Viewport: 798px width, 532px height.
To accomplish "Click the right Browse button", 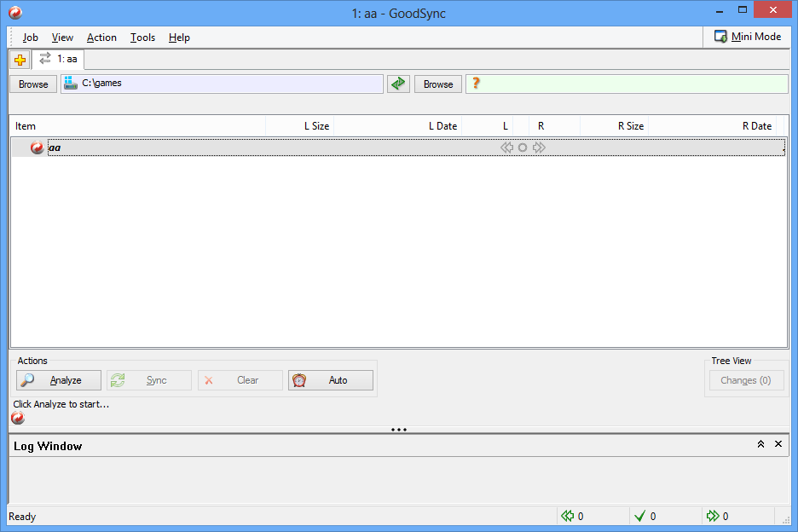I will [438, 84].
